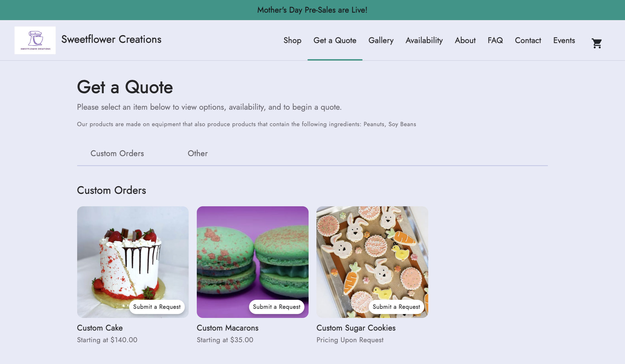Image resolution: width=625 pixels, height=364 pixels.
Task: Switch to the Other tab
Action: (198, 153)
